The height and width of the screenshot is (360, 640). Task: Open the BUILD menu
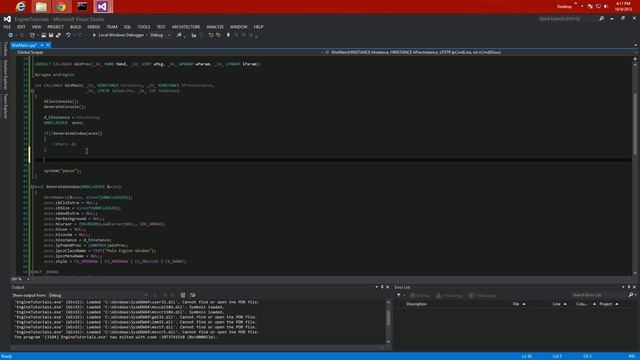coord(76,27)
